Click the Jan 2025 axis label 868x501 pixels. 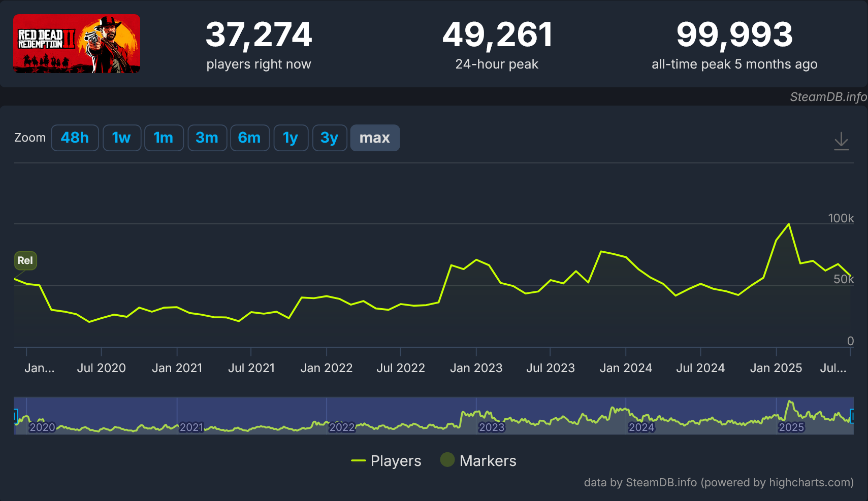776,368
